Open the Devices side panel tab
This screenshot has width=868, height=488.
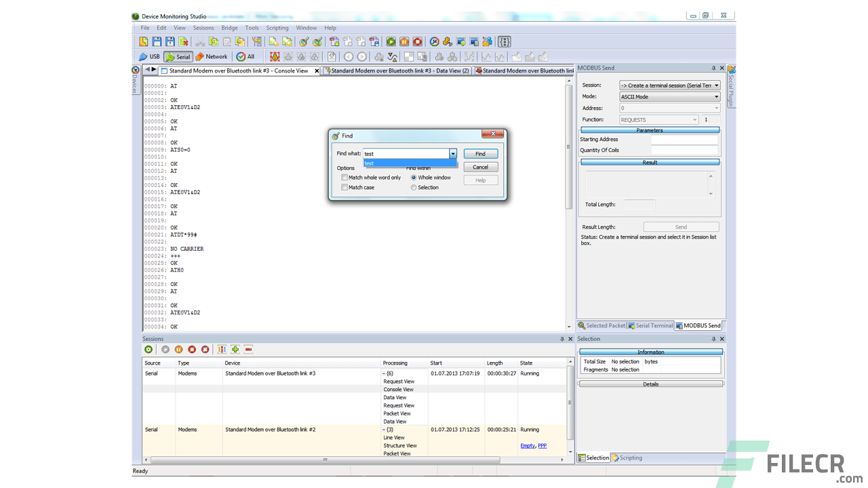(x=136, y=80)
